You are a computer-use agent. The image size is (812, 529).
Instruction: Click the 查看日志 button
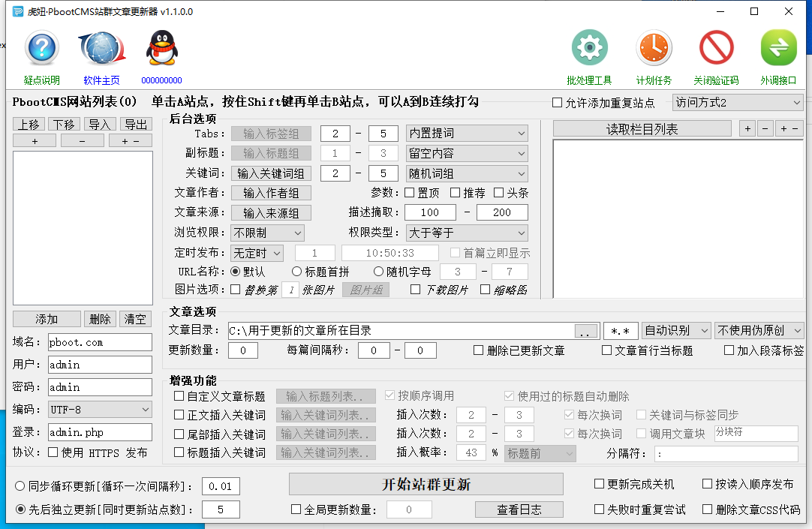pyautogui.click(x=519, y=509)
